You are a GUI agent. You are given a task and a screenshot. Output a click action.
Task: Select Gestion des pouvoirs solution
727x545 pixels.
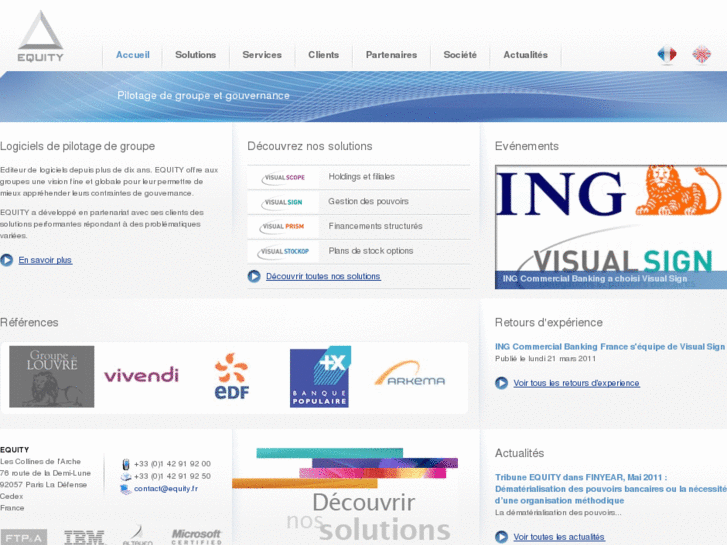[369, 201]
